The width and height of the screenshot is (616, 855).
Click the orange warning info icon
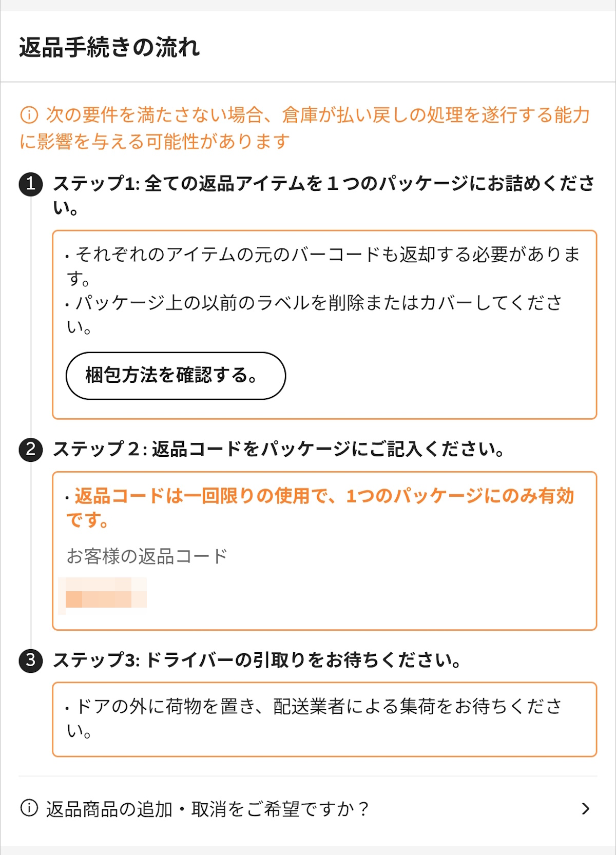click(x=29, y=115)
